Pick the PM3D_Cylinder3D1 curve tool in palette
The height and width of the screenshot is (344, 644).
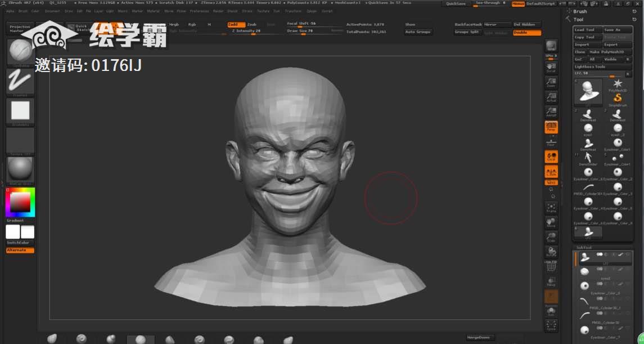coord(588,189)
